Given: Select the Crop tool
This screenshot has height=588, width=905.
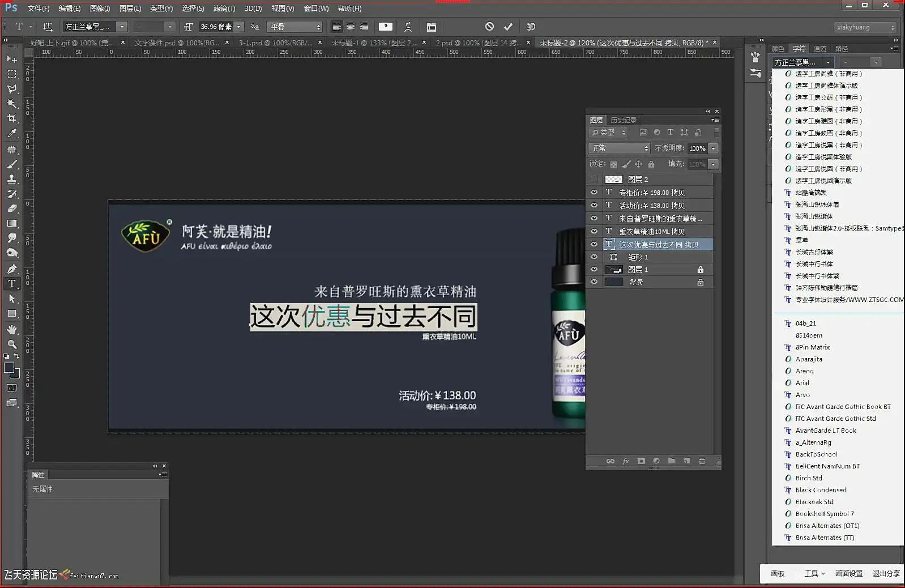Looking at the screenshot, I should [12, 118].
